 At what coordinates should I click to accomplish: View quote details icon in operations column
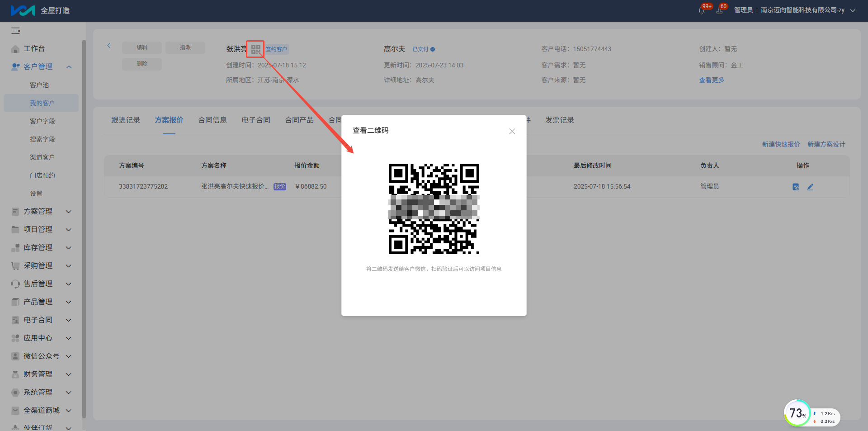796,187
